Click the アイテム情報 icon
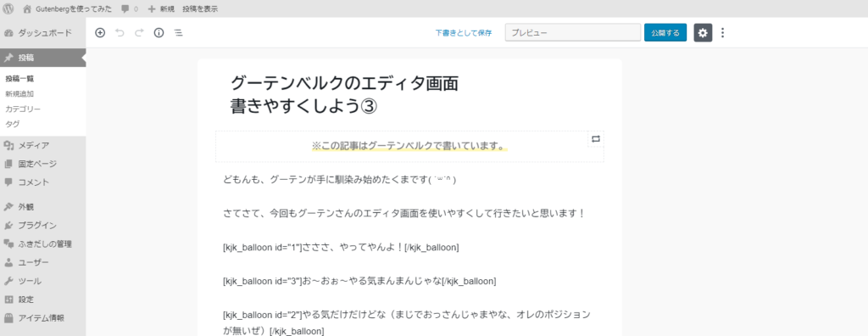This screenshot has width=868, height=336. click(x=8, y=317)
